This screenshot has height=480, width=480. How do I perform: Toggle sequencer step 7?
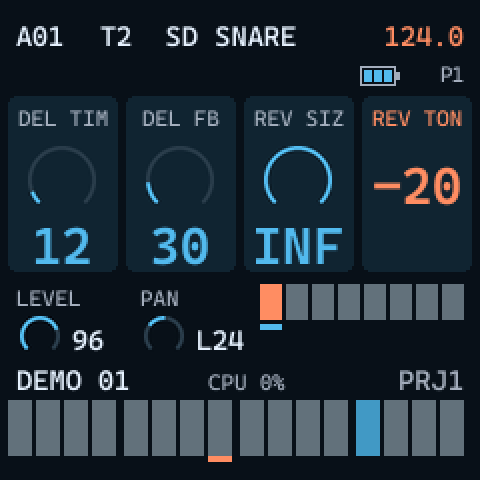tap(192, 428)
